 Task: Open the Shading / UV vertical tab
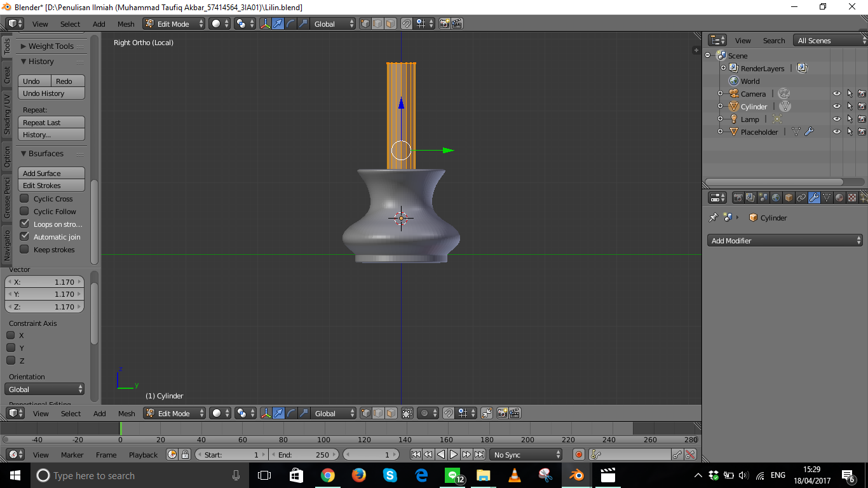tap(7, 114)
